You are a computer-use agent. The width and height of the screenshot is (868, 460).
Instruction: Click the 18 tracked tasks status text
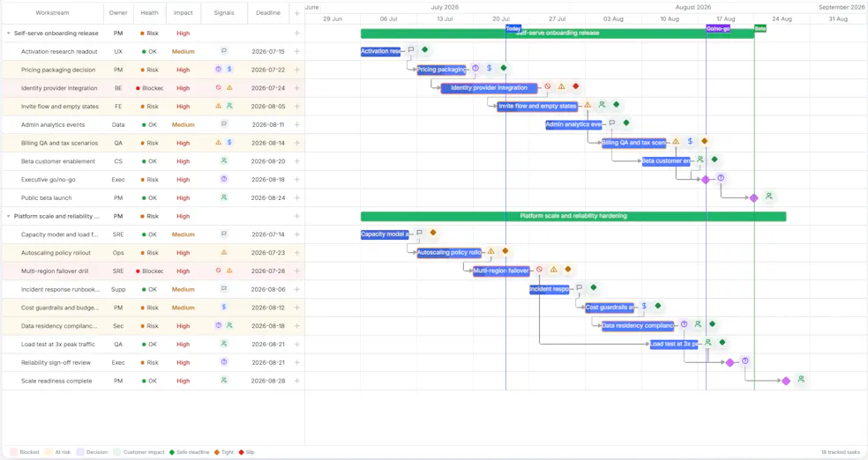[x=841, y=452]
